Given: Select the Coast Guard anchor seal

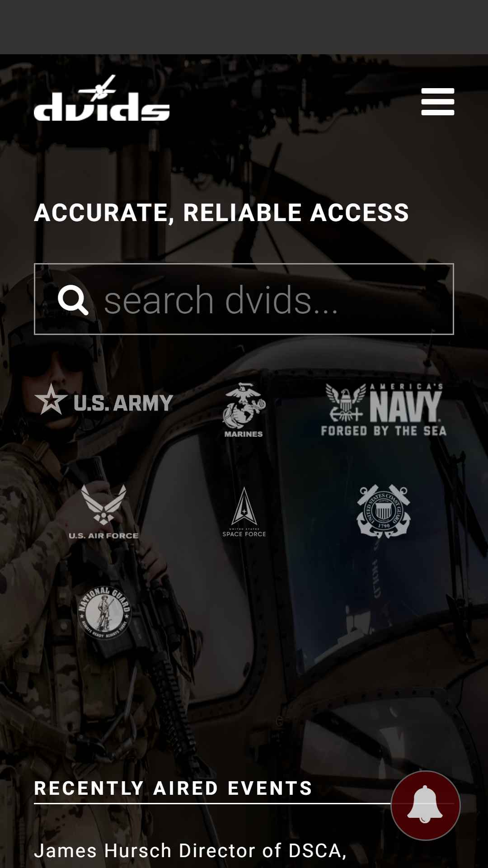Looking at the screenshot, I should tap(384, 511).
